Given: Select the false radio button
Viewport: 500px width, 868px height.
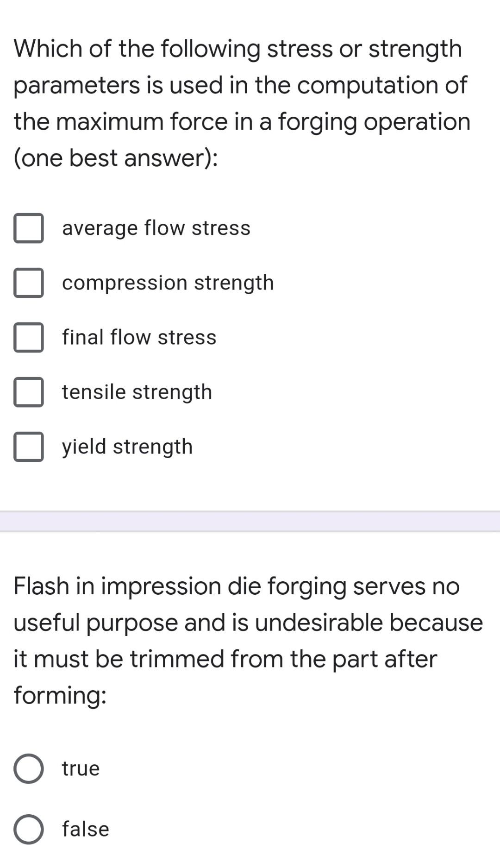Looking at the screenshot, I should (x=29, y=829).
